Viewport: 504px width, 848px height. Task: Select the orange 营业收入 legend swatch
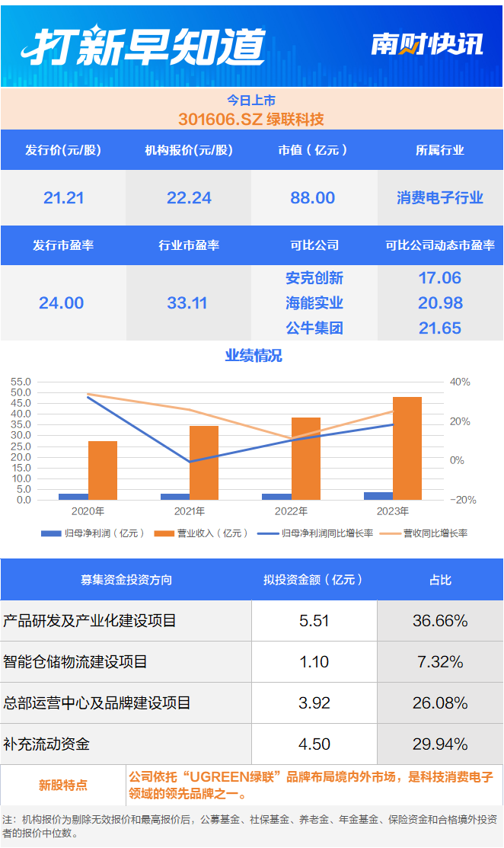click(164, 533)
